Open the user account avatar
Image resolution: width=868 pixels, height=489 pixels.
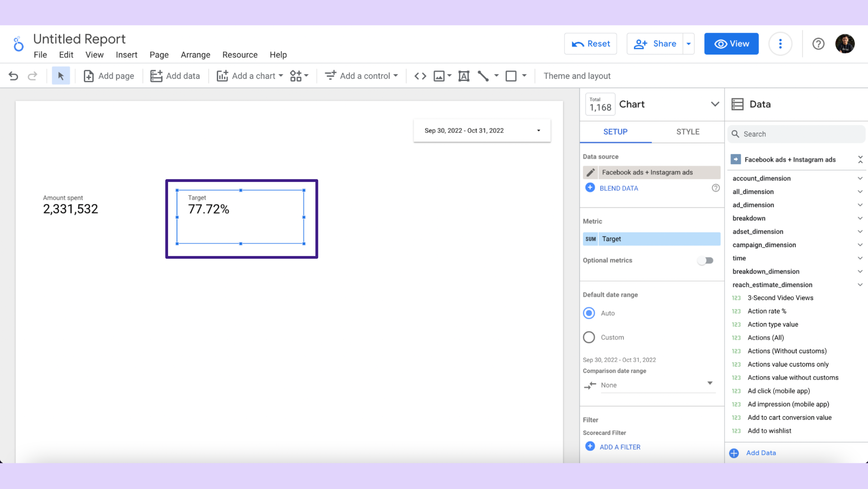coord(845,44)
